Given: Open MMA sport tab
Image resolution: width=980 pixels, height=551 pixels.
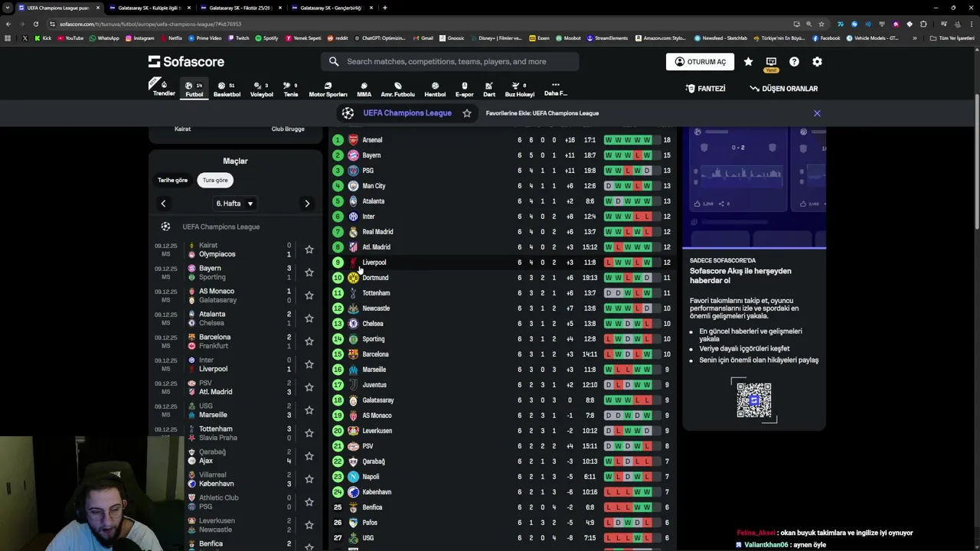Looking at the screenshot, I should (x=364, y=90).
